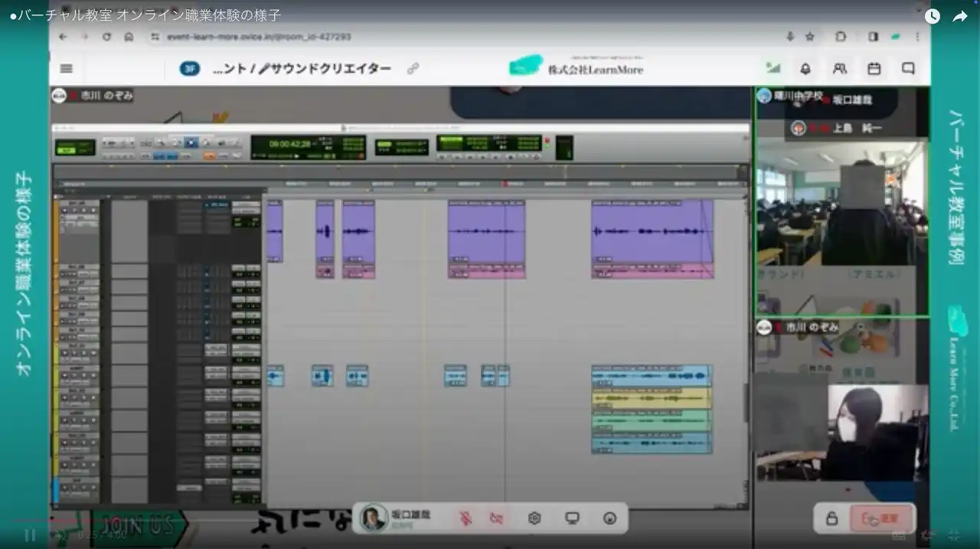The image size is (980, 549).
Task: Click the pink leave room button
Action: click(880, 518)
